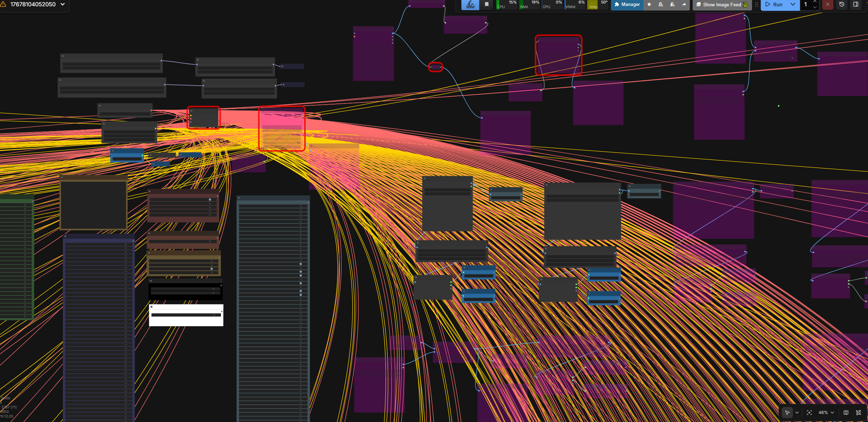This screenshot has width=868, height=422.
Task: Open the queue history clock icon
Action: coord(842,5)
